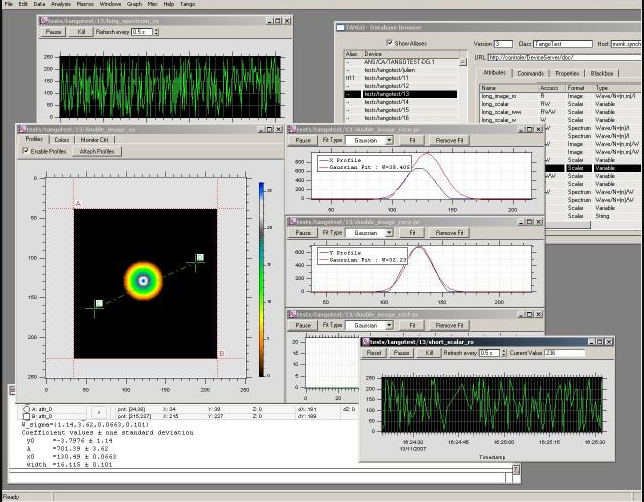Screen dimensions: 644x502
Task: Click the round cursor A icon in info bar
Action: 24,409
